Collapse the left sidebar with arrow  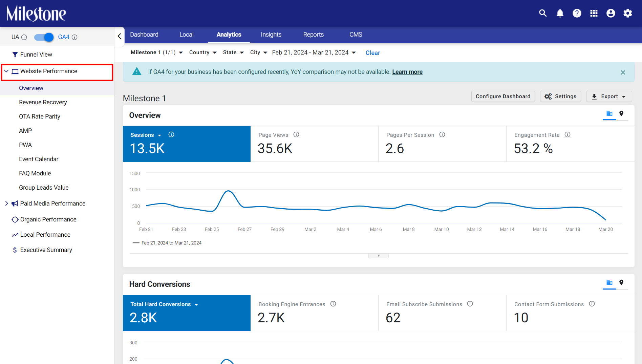pos(119,36)
